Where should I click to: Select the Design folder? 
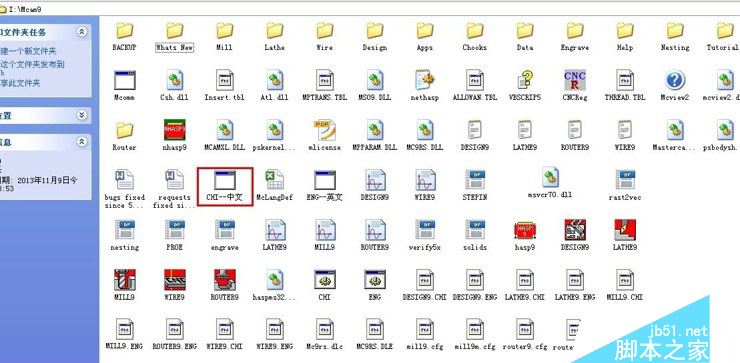click(375, 31)
